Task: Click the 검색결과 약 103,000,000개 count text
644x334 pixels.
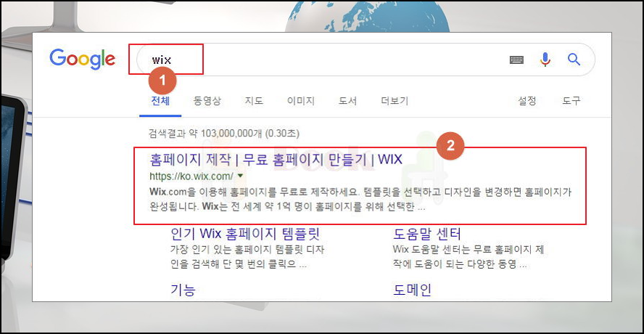Action: 224,134
